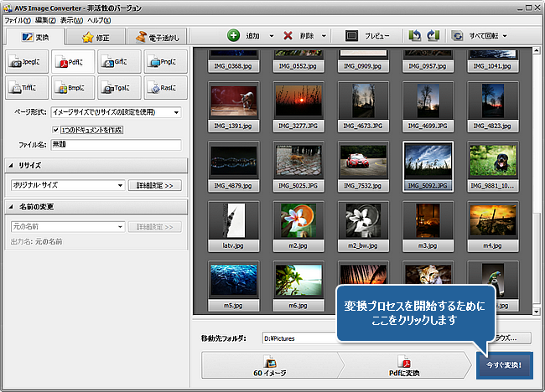Viewport: 545px width, 392px height.
Task: Open the 編集 menu
Action: 45,18
